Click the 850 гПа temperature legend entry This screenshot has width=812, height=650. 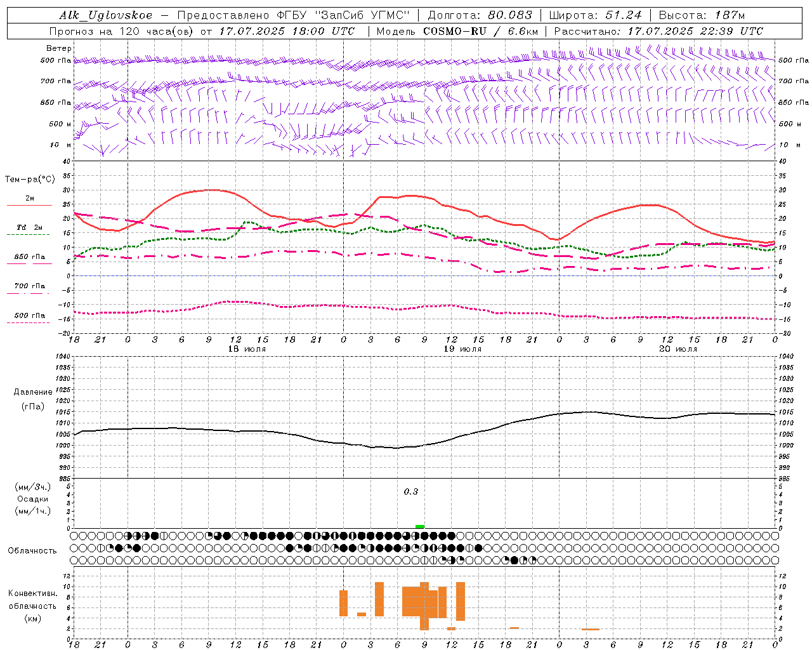(x=30, y=257)
